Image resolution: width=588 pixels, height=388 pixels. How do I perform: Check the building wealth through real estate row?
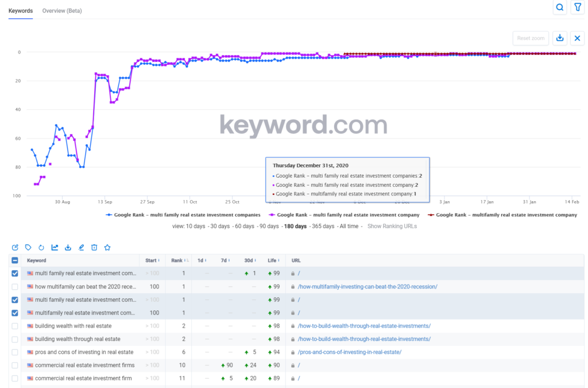click(15, 339)
